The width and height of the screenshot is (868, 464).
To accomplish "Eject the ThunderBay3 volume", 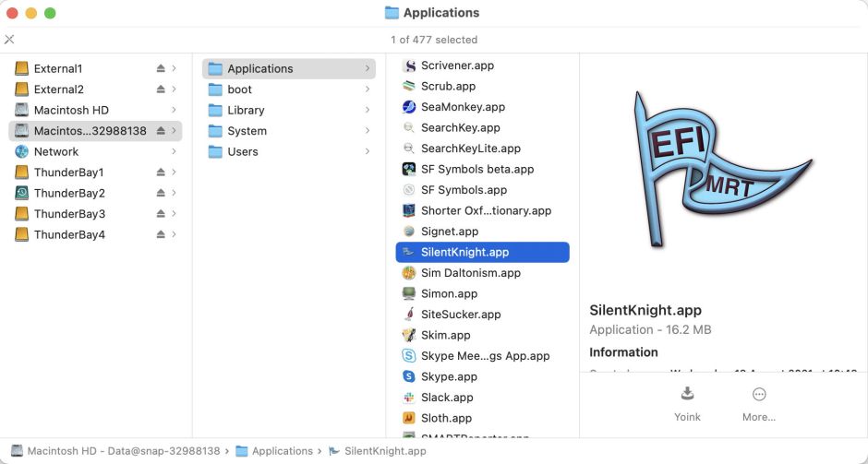I will [161, 214].
